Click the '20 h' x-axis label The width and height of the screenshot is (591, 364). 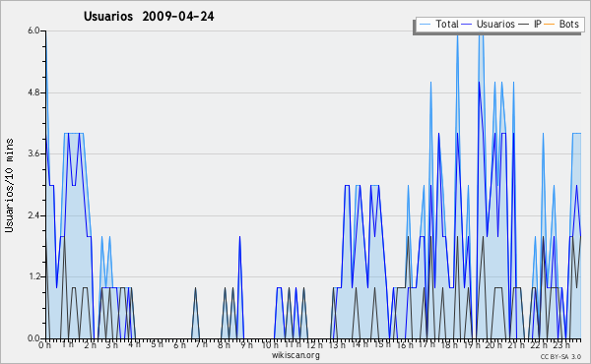[x=493, y=344]
